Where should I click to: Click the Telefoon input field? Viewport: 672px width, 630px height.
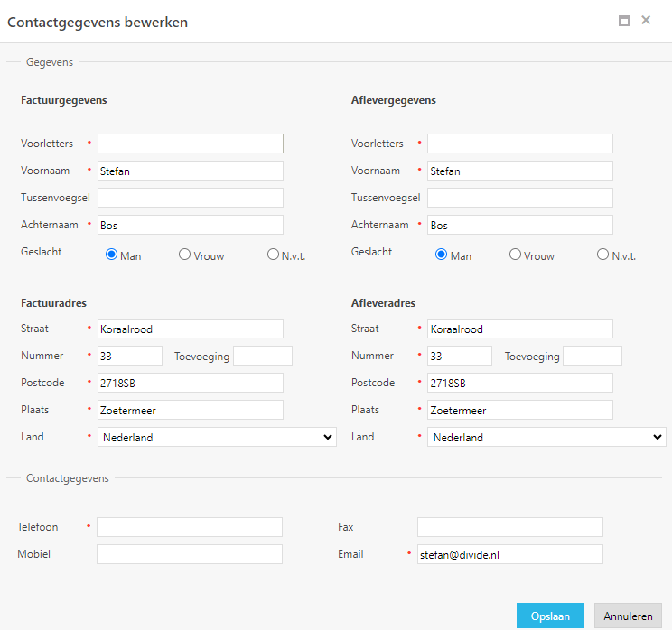tap(190, 527)
